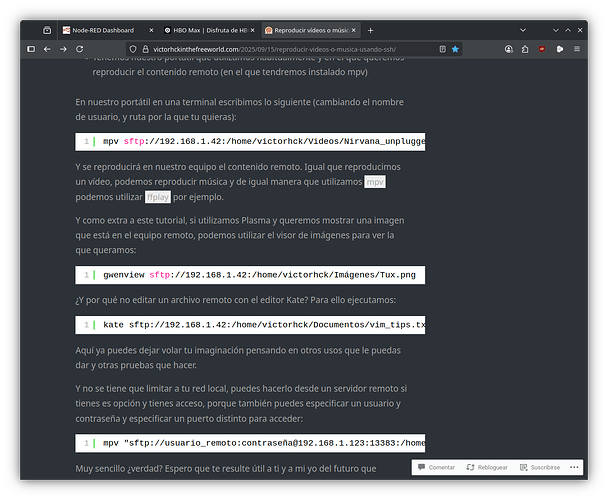Open Firefox View button left of tabs

(x=47, y=30)
